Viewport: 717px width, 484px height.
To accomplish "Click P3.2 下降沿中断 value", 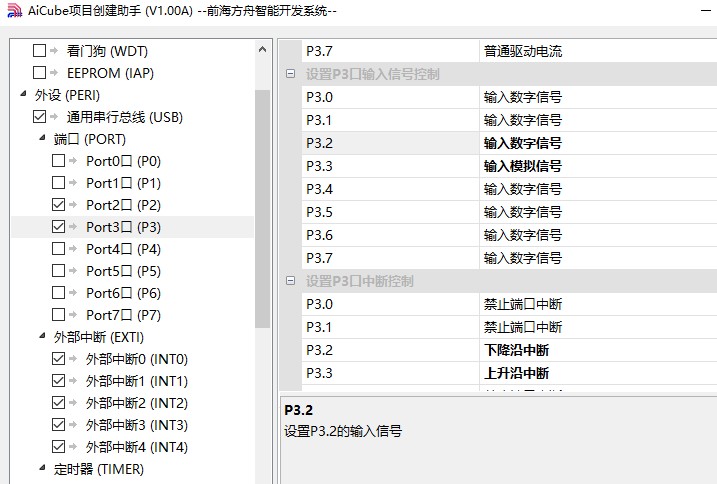I will coord(598,350).
